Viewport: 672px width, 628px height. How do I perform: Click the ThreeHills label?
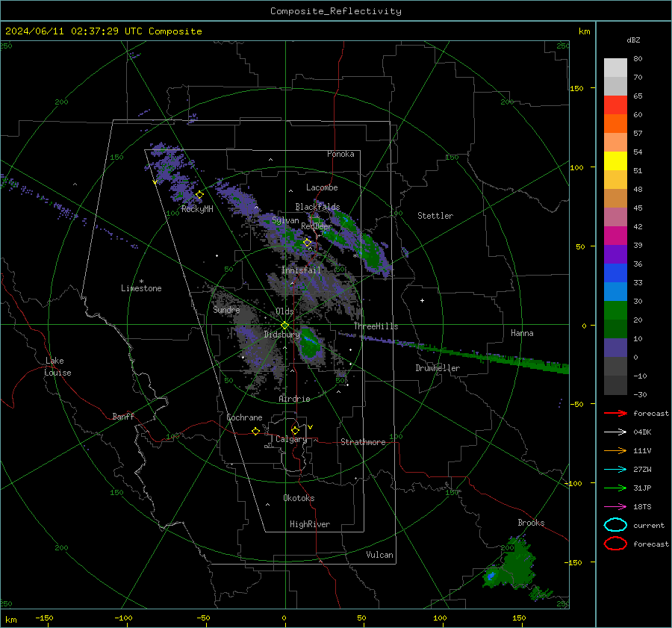(x=376, y=326)
